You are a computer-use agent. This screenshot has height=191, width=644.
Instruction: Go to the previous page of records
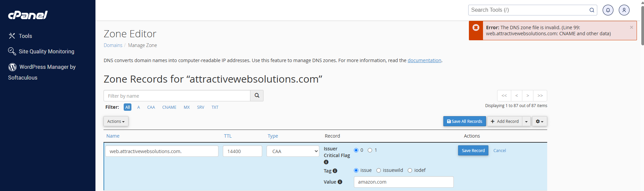click(x=517, y=96)
